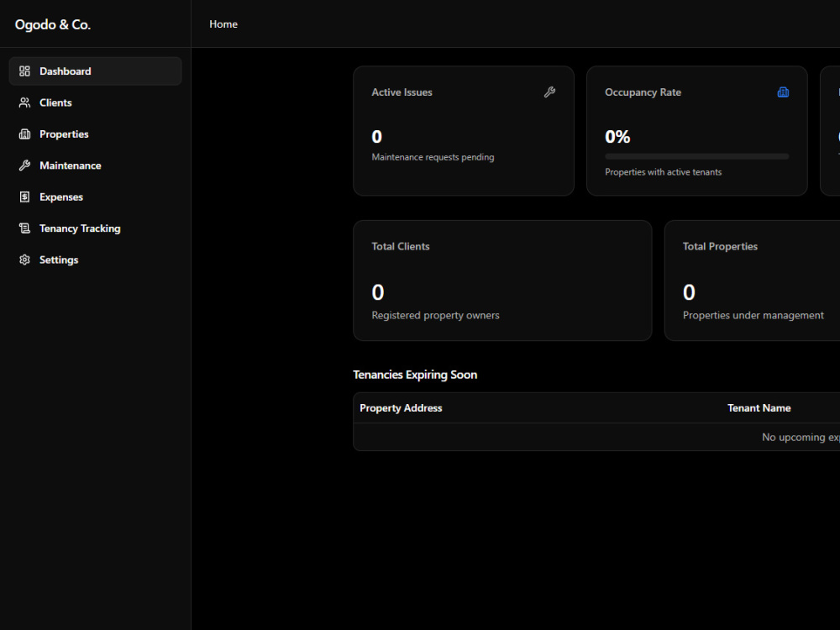Open the Dashboard menu item
This screenshot has height=630, width=840.
tap(96, 71)
